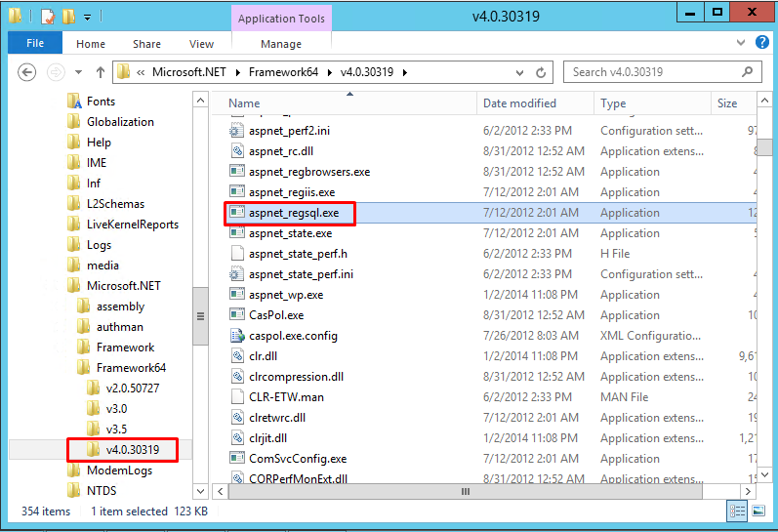Open the Customize Quick Access Toolbar dropdown
Screen dimensions: 778x532
point(87,18)
